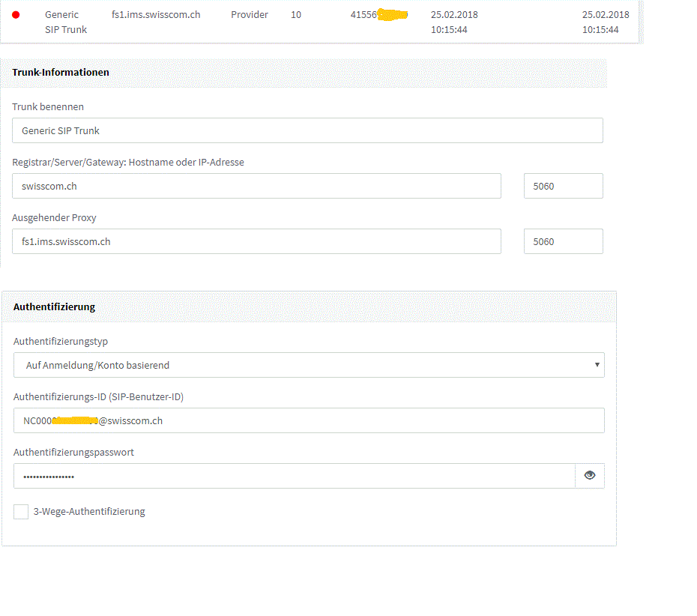Enable the 3-Wege-Authentifizierung checkbox
The width and height of the screenshot is (697, 616).
point(21,512)
